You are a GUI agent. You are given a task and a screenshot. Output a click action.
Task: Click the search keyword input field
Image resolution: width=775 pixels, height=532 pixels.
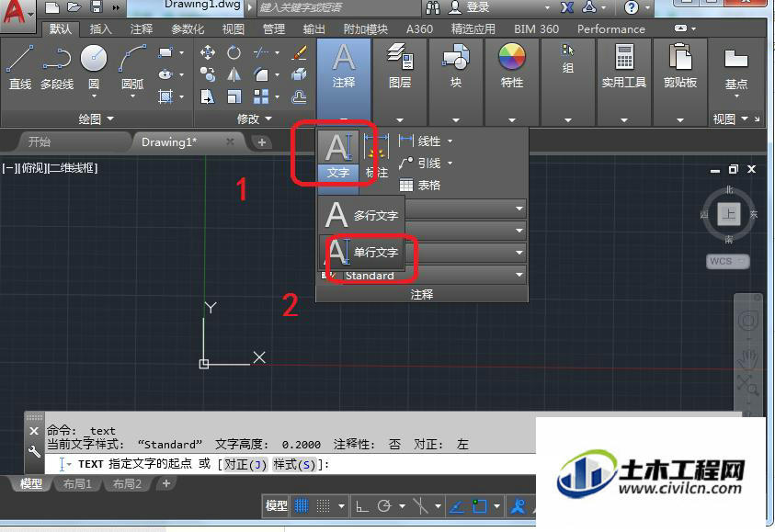[338, 7]
